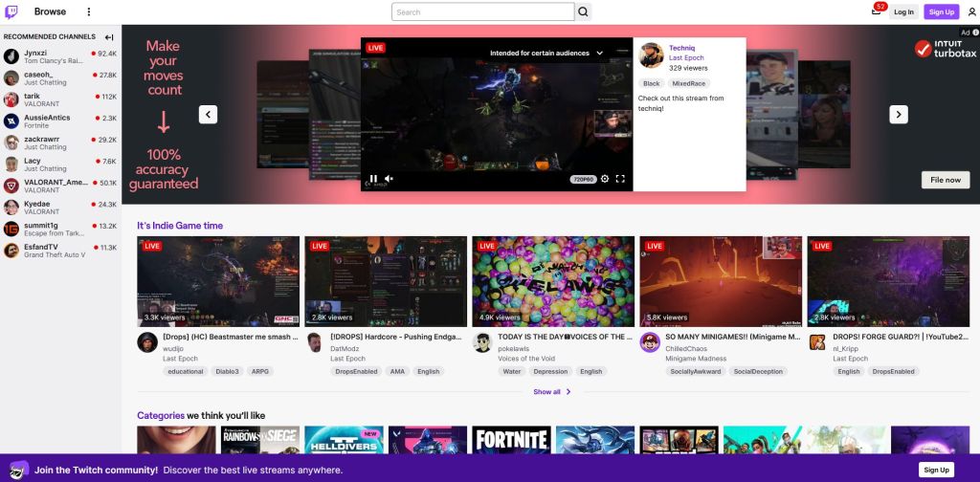Open the notifications inbox icon
980x482 pixels.
click(x=876, y=11)
